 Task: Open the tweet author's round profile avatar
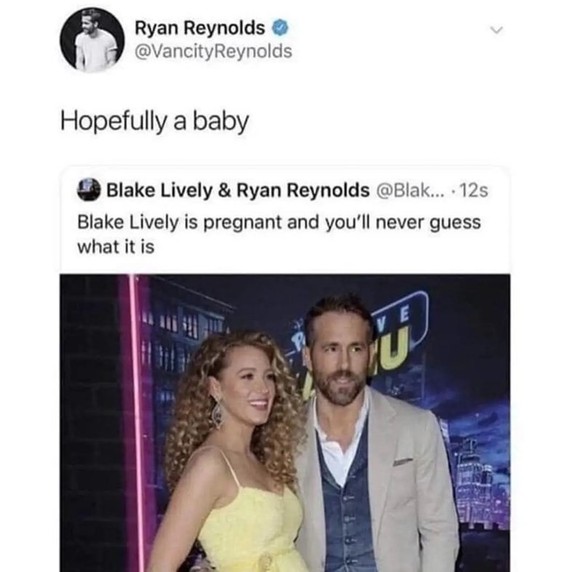coord(92,40)
